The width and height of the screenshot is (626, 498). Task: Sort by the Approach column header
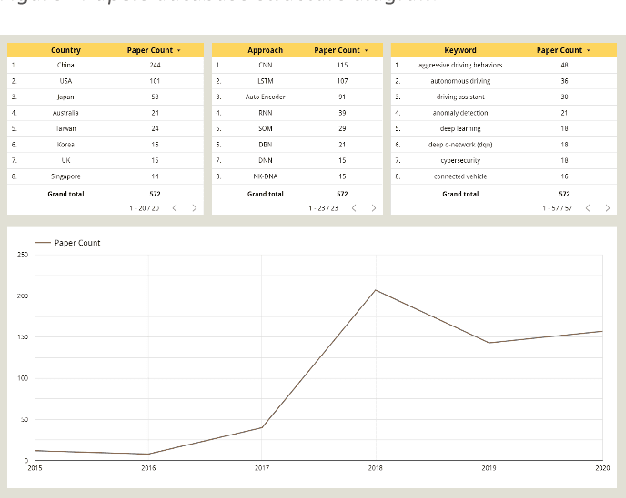coord(265,50)
